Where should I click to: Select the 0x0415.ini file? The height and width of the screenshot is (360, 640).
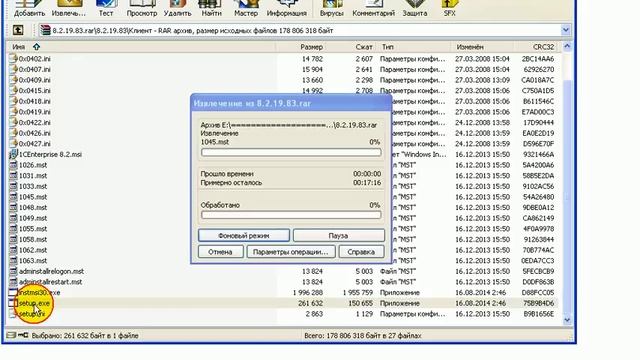pyautogui.click(x=35, y=91)
